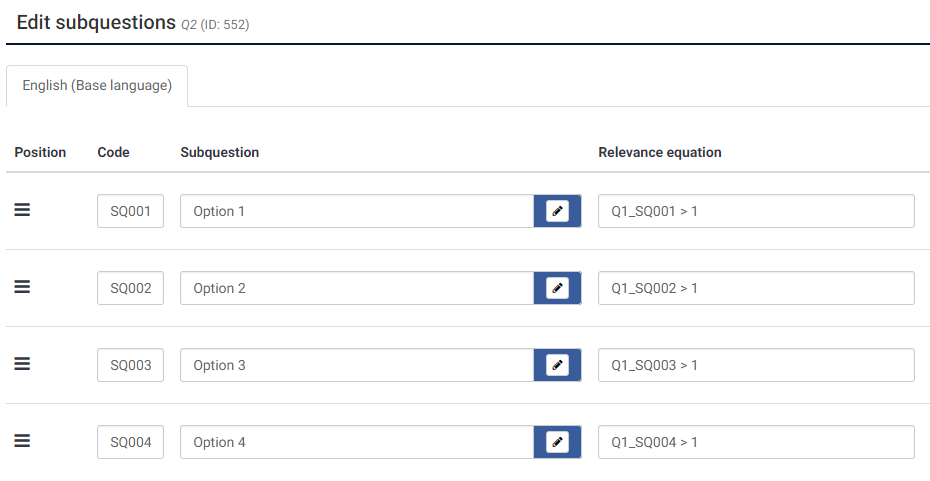Screen dimensions: 930x481
Task: Click the SQ001 code field
Action: 130,211
